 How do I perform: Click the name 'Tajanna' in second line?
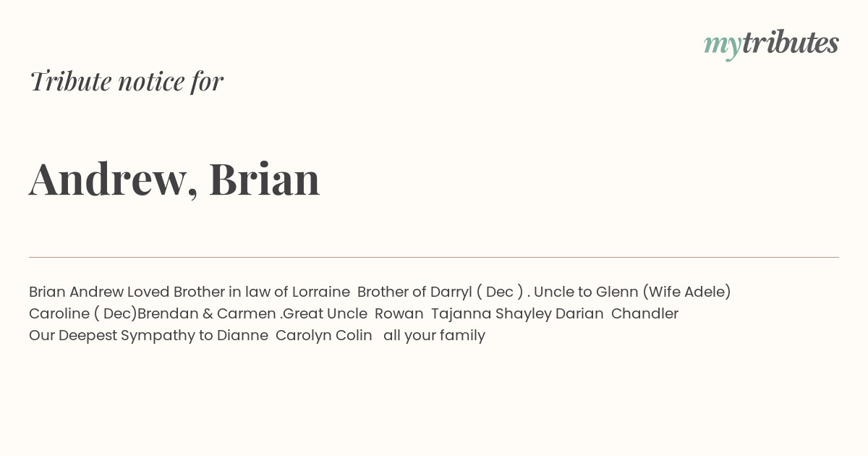[x=461, y=314]
